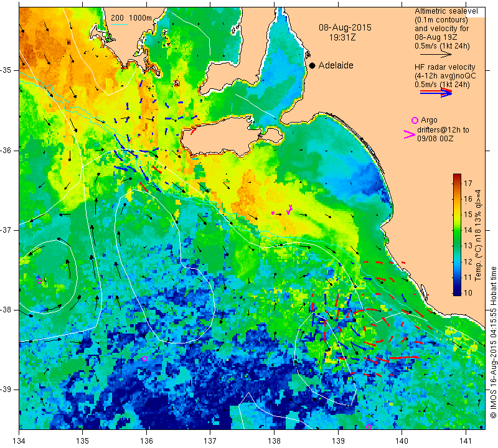Click the Argo float marker near longitude 136
This screenshot has width=498, height=448.
pyautogui.click(x=144, y=359)
